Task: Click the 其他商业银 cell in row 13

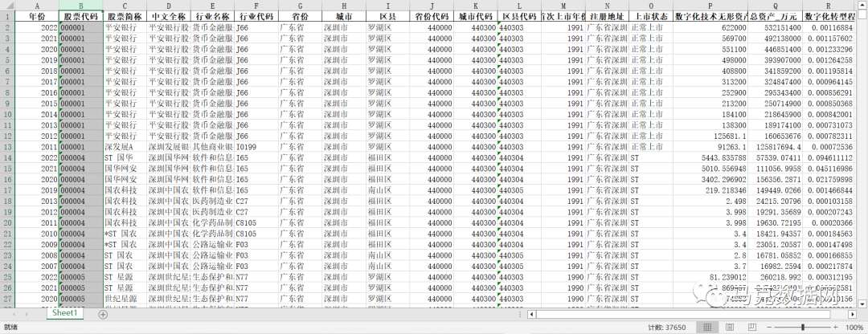Action: click(x=212, y=147)
